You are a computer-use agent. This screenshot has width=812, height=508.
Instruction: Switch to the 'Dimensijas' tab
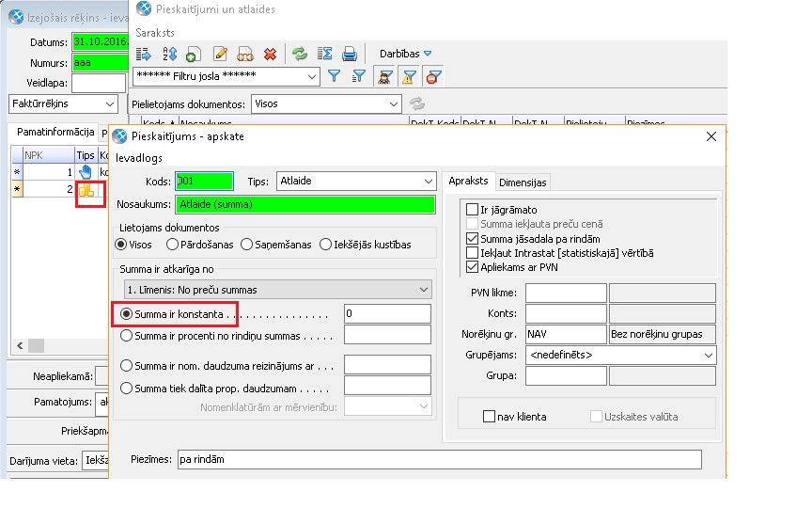523,183
